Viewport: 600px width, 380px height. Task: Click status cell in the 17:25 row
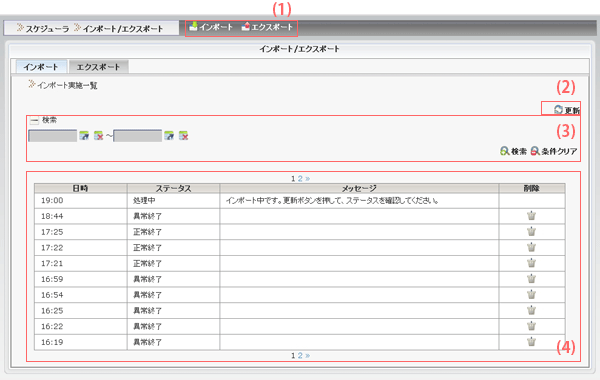[x=173, y=232]
